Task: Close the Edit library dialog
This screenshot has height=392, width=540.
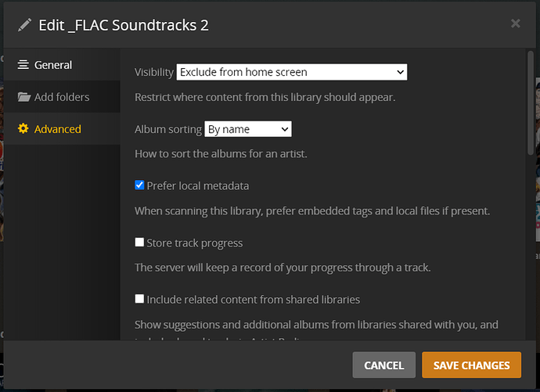Action: click(x=515, y=23)
